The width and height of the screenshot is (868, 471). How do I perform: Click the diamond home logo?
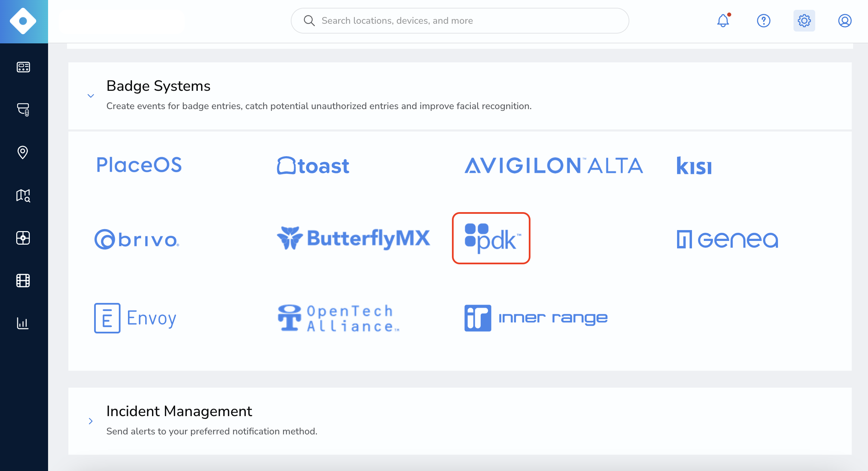(23, 21)
